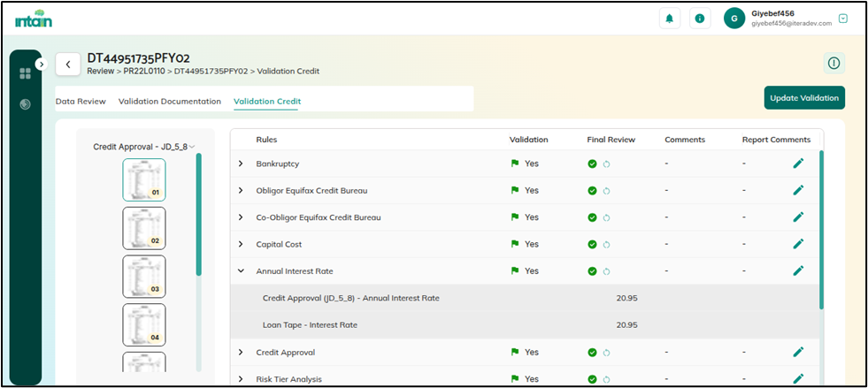Toggle green check for Bankruptcy final review
Viewport: 868px width, 388px height.
point(592,164)
